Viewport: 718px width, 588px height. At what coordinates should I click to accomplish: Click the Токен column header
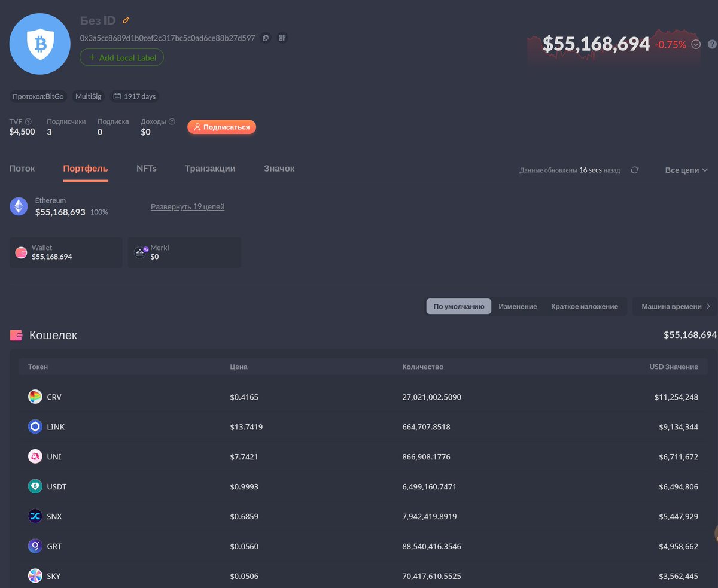coord(38,367)
